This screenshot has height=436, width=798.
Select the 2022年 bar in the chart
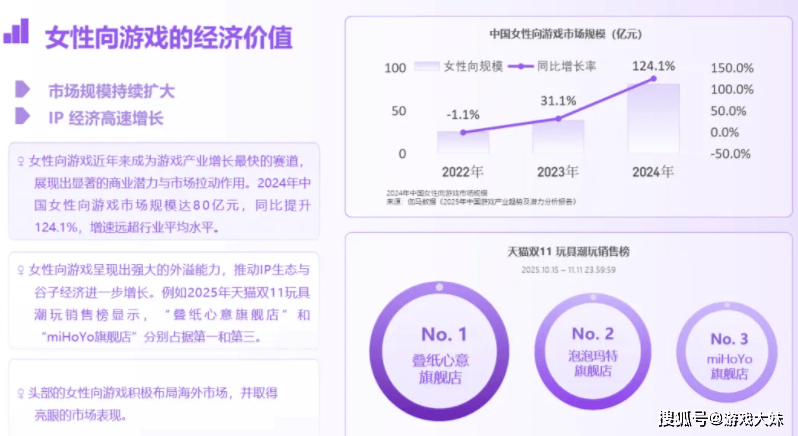tap(462, 141)
